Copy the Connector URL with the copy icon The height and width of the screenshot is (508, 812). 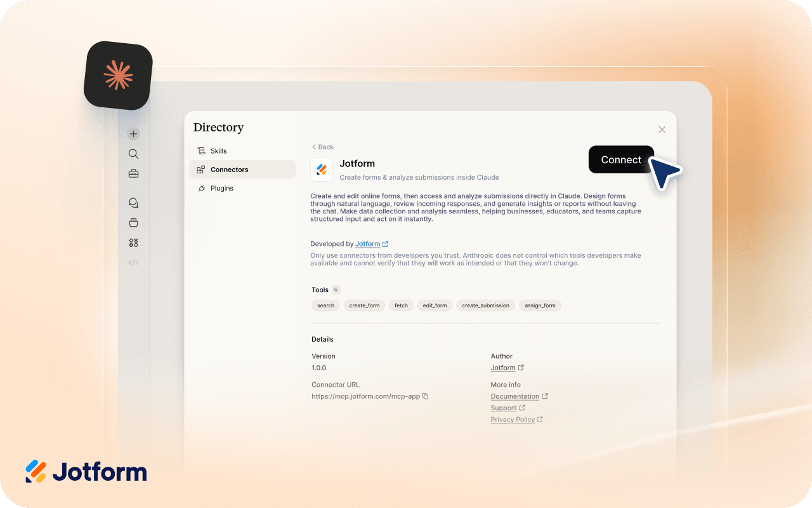[x=426, y=396]
